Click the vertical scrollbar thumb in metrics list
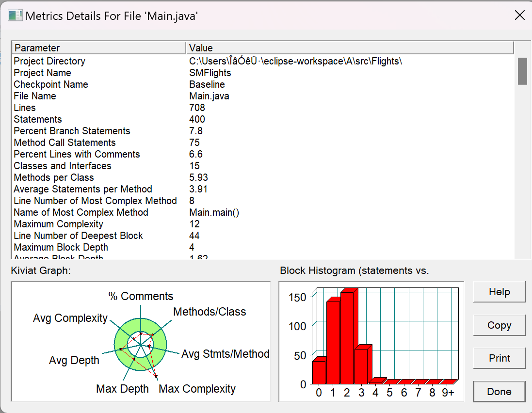Image resolution: width=532 pixels, height=413 pixels. pyautogui.click(x=522, y=71)
